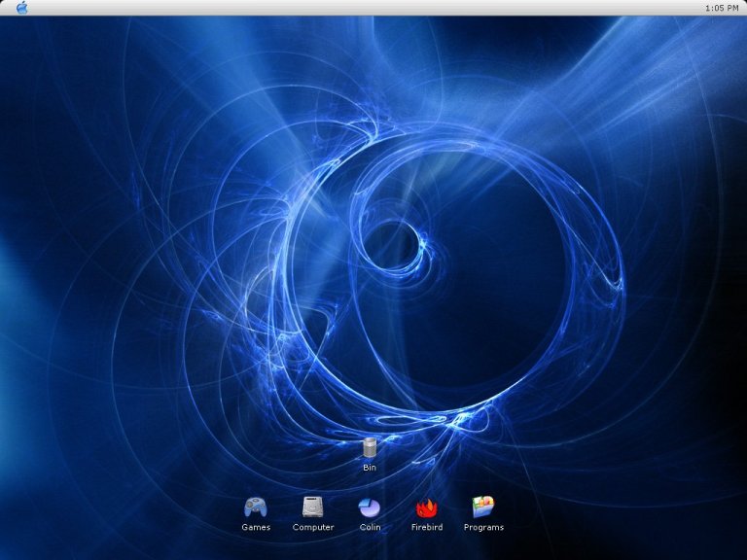Select the Computer hard drive icon
Viewport: 747px width, 560px height.
point(312,507)
